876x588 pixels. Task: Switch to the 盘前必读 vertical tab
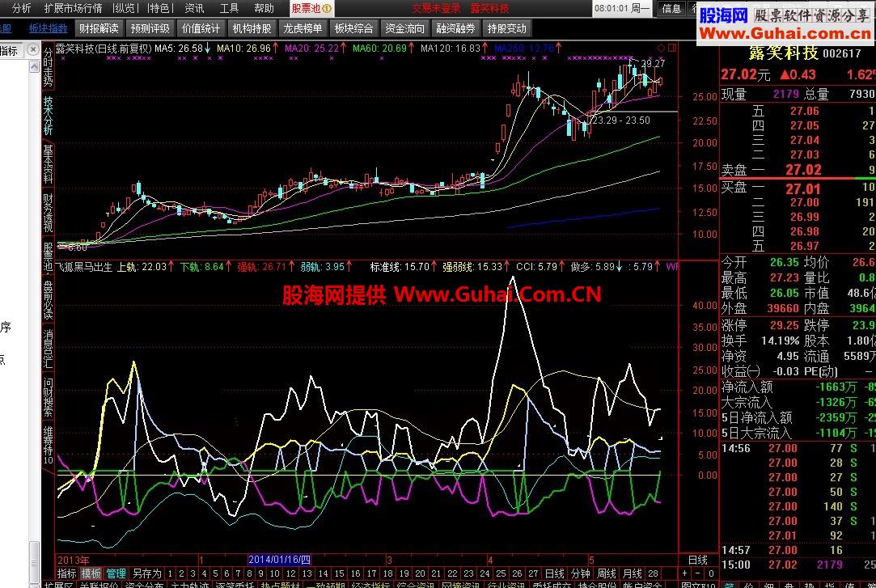pyautogui.click(x=48, y=300)
